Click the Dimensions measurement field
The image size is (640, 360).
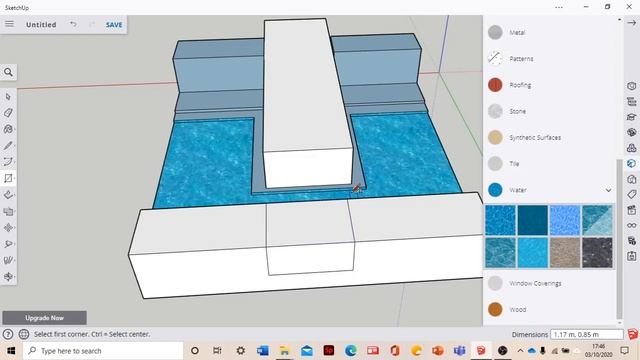(x=587, y=334)
